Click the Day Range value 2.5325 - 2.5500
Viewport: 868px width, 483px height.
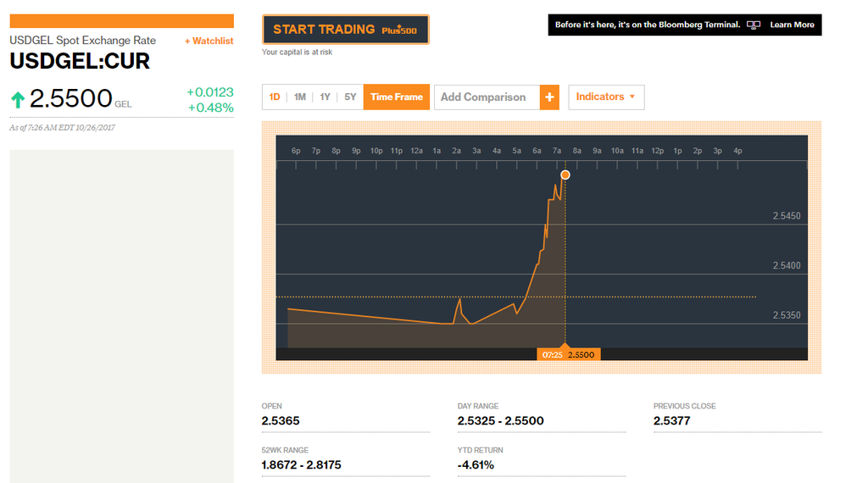[x=500, y=421]
